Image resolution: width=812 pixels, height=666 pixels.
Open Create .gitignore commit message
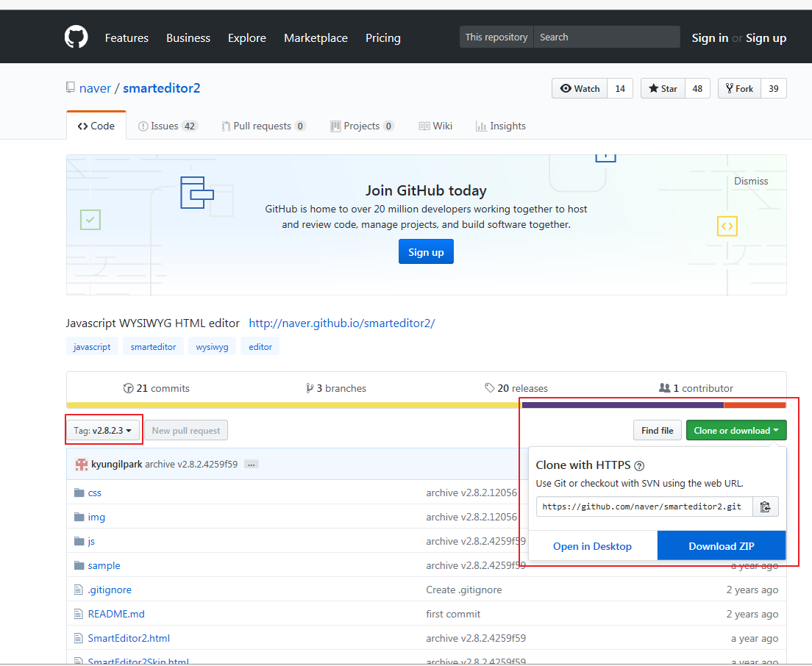pyautogui.click(x=464, y=590)
